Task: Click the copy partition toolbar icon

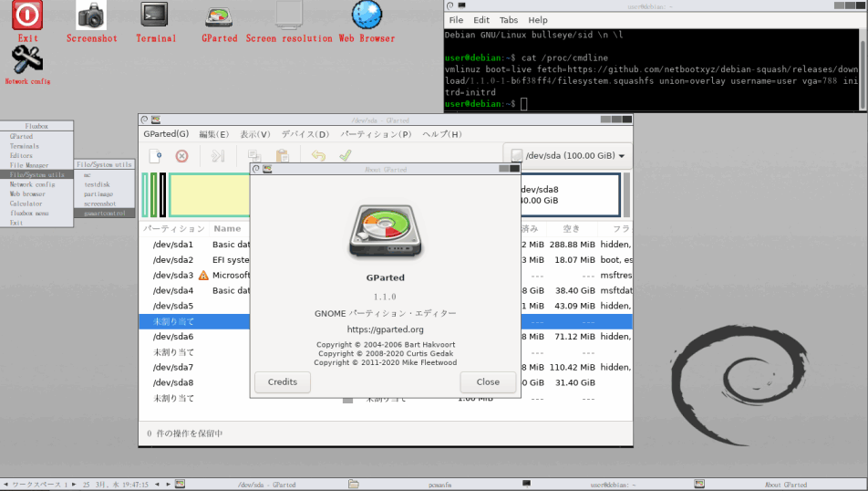Action: [x=254, y=156]
